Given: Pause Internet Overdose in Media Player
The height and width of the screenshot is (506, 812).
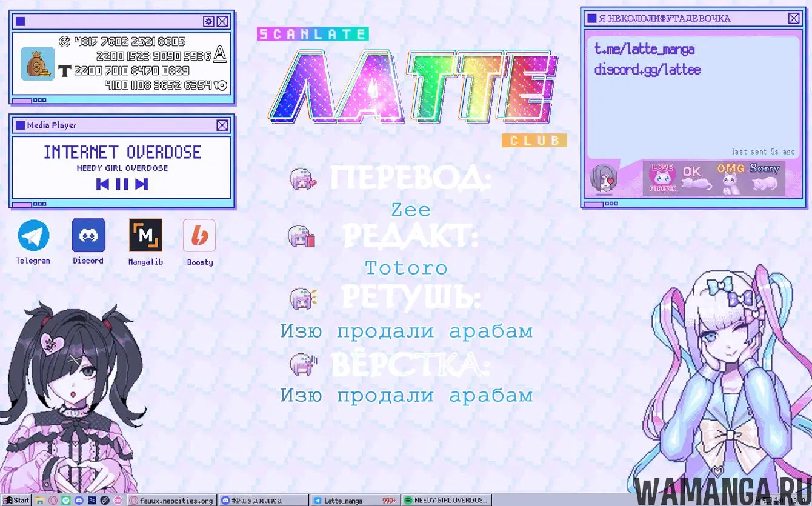Looking at the screenshot, I should coord(122,184).
